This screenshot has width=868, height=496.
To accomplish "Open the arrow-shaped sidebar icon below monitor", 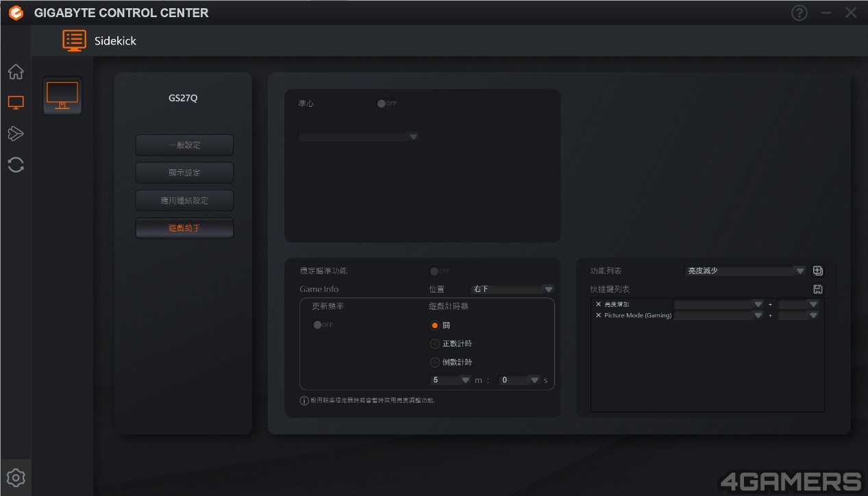I will tap(16, 134).
